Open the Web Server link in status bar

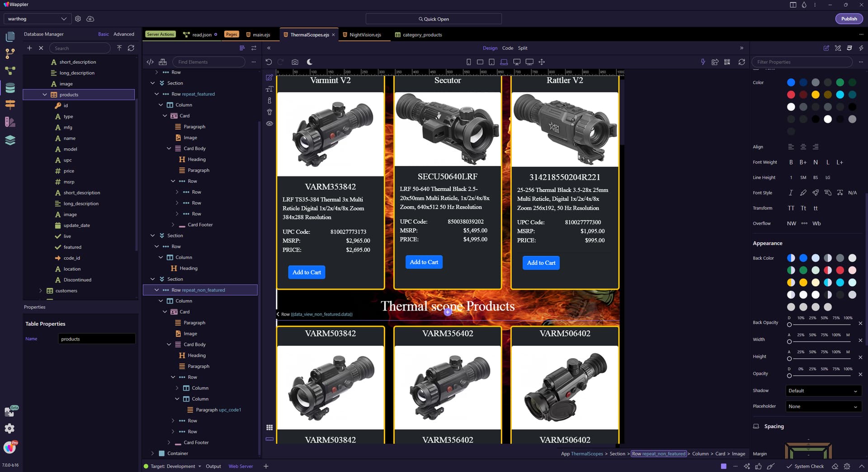coord(241,466)
